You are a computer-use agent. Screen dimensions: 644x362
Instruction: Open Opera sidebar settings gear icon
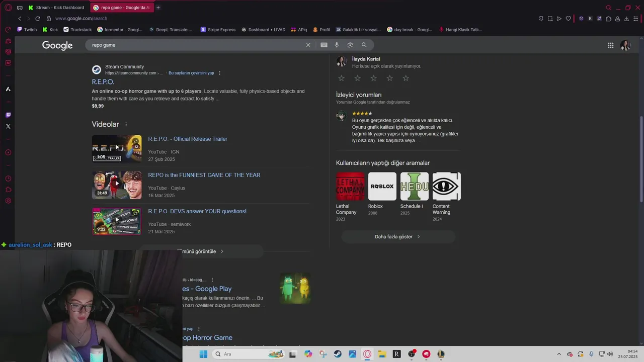click(x=8, y=201)
